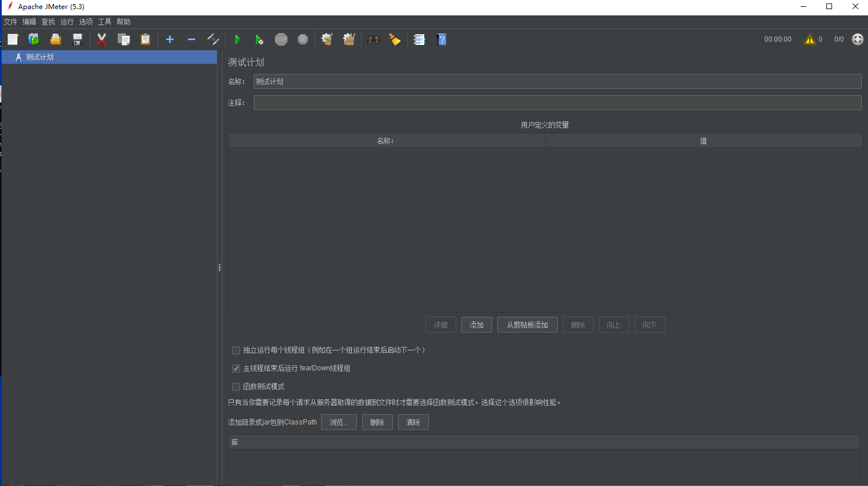Click Start no pauses icon
The width and height of the screenshot is (868, 486).
click(x=259, y=39)
